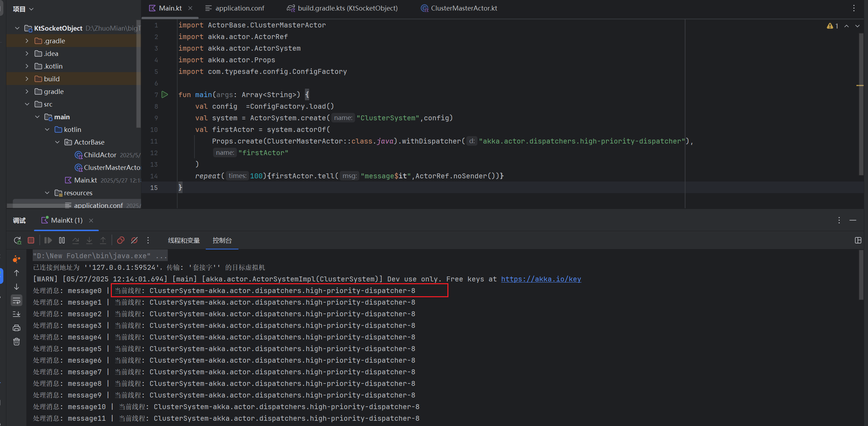
Task: Click the console vertical scrollbar
Action: [x=861, y=275]
